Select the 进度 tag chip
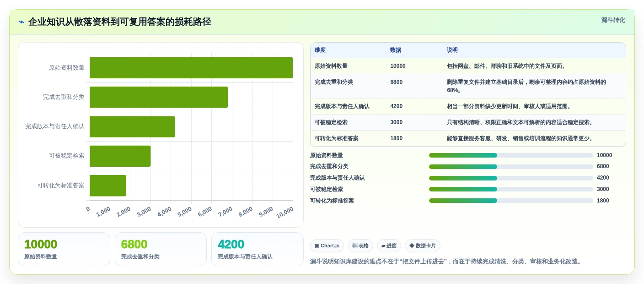The height and width of the screenshot is (284, 644). pyautogui.click(x=389, y=246)
